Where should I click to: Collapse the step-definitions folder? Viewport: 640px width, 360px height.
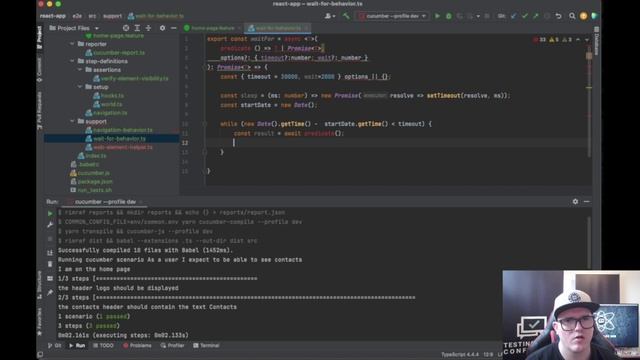pos(72,61)
